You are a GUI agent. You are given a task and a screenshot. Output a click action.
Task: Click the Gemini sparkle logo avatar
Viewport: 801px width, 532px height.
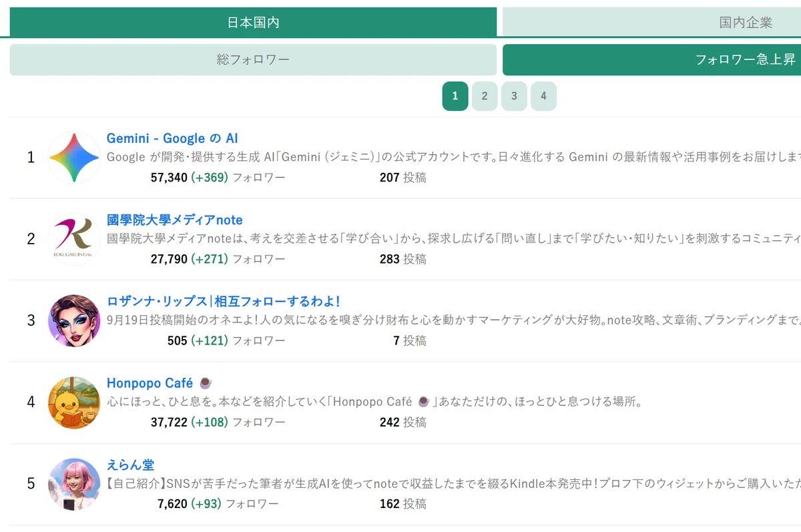pos(74,158)
